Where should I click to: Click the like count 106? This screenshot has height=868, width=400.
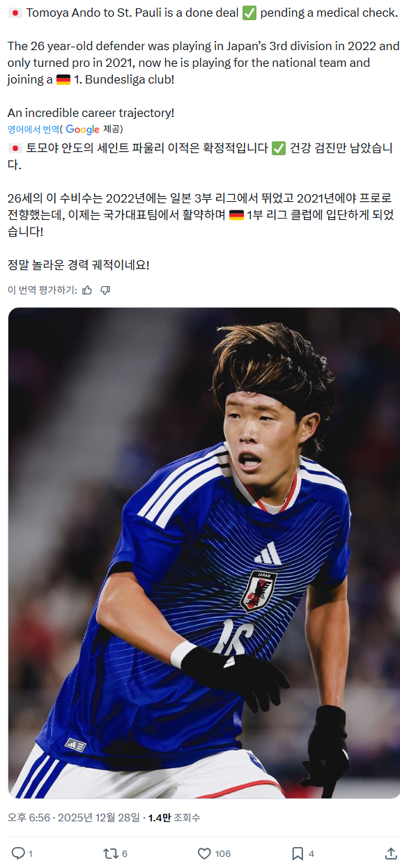[x=223, y=853]
